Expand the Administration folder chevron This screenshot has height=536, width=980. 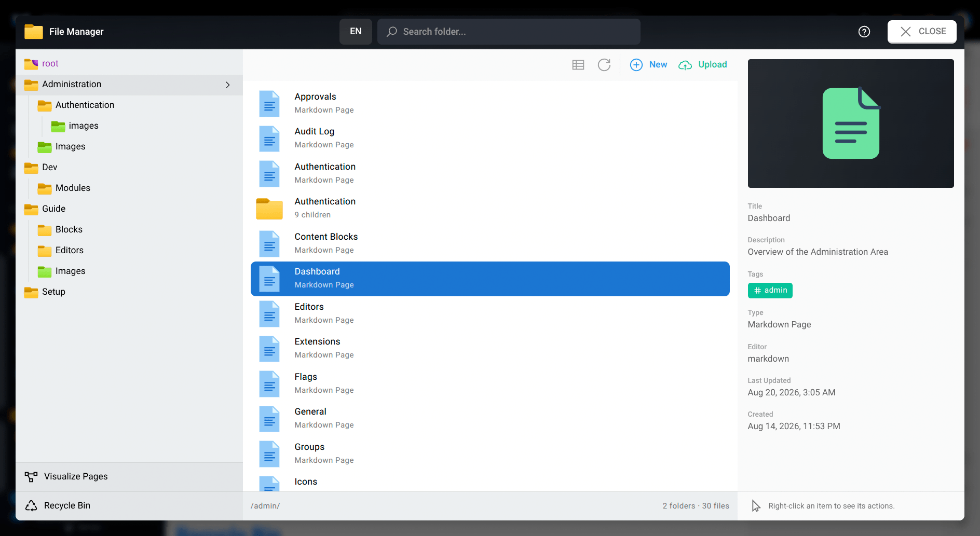click(228, 85)
